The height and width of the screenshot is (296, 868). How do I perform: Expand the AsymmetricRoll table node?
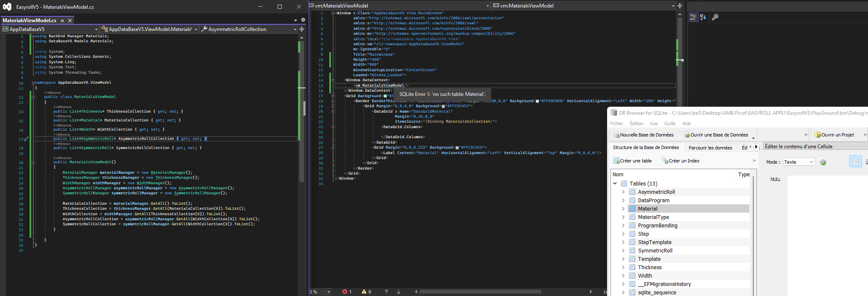tap(623, 192)
